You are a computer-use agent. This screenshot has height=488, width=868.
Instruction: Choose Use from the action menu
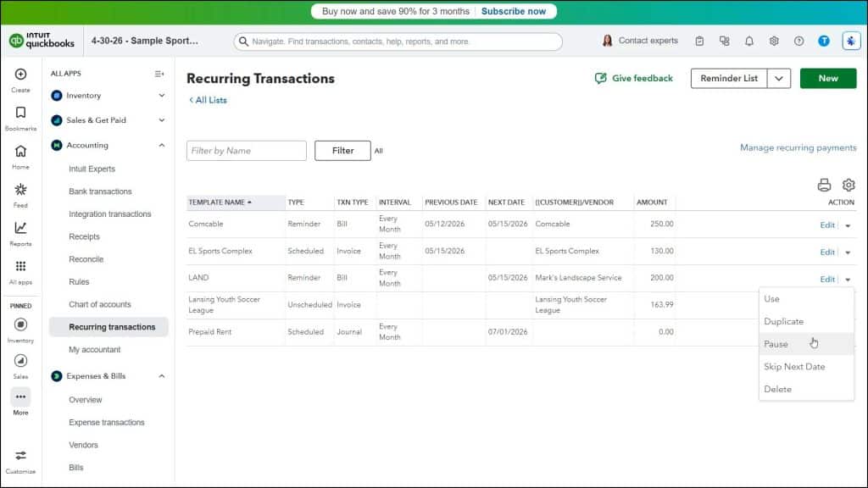tap(807, 299)
